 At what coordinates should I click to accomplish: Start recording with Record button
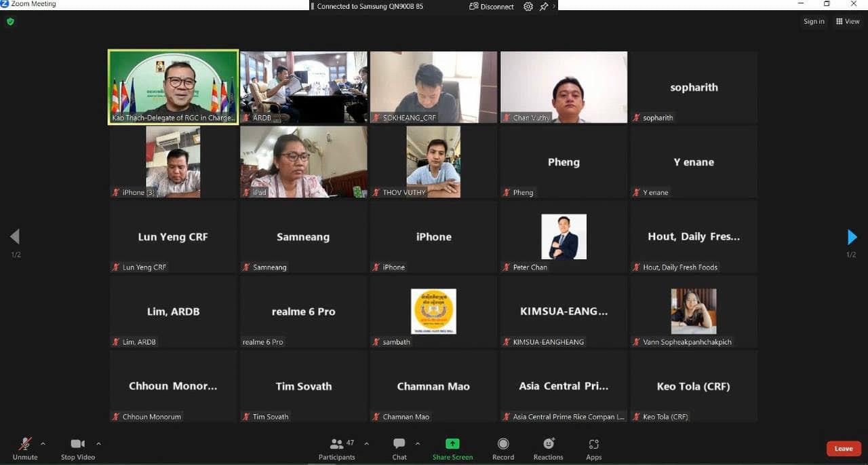pyautogui.click(x=503, y=448)
